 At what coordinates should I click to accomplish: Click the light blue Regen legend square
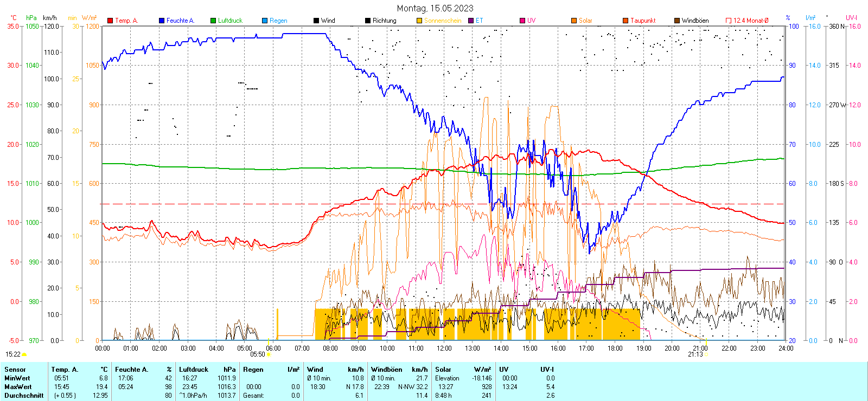pos(265,21)
